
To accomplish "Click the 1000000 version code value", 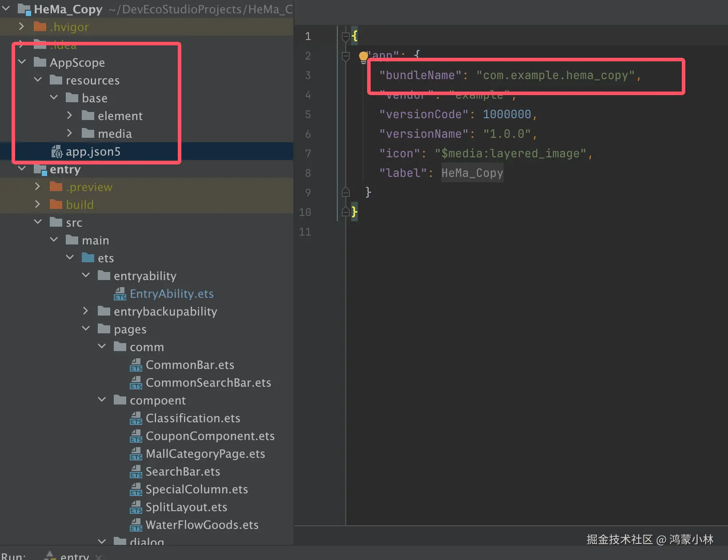I will coord(507,115).
